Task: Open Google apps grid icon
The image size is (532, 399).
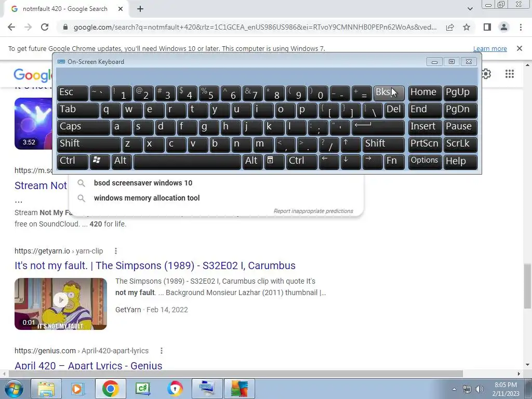Action: point(509,74)
